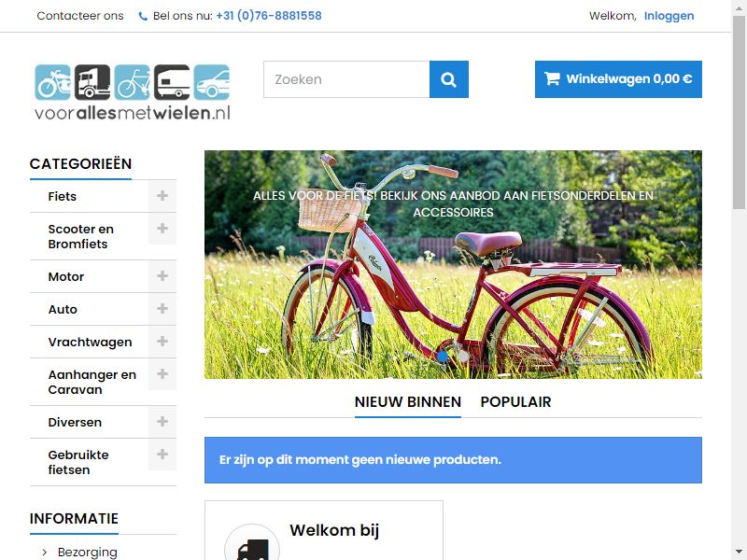Open the Motor category link
Screen dimensions: 747x560
(65, 276)
